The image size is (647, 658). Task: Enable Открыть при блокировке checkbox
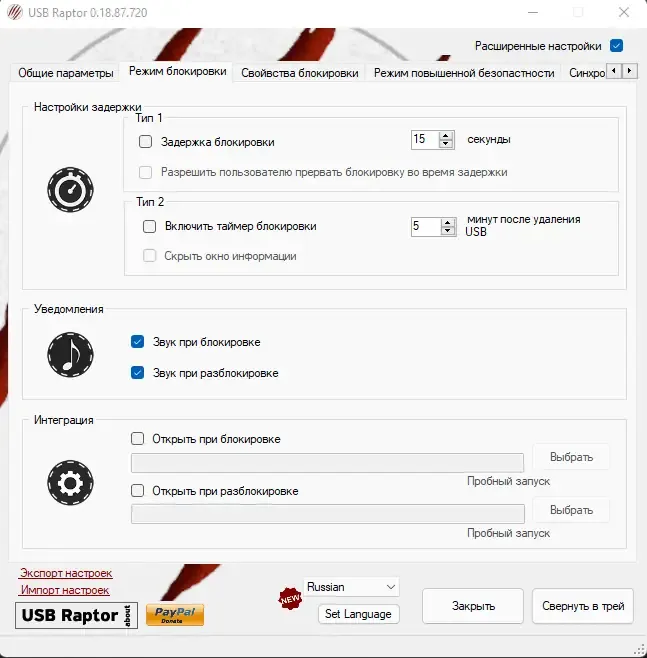137,439
